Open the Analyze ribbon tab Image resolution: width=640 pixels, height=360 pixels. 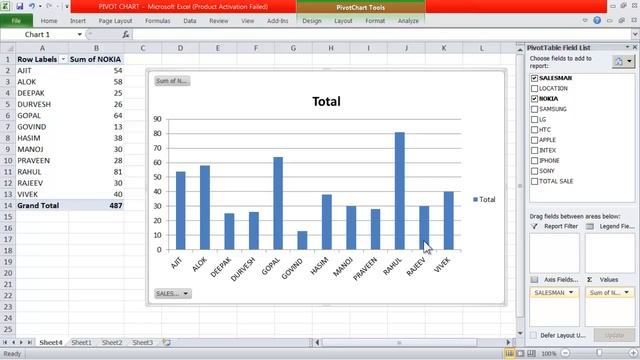tap(408, 21)
